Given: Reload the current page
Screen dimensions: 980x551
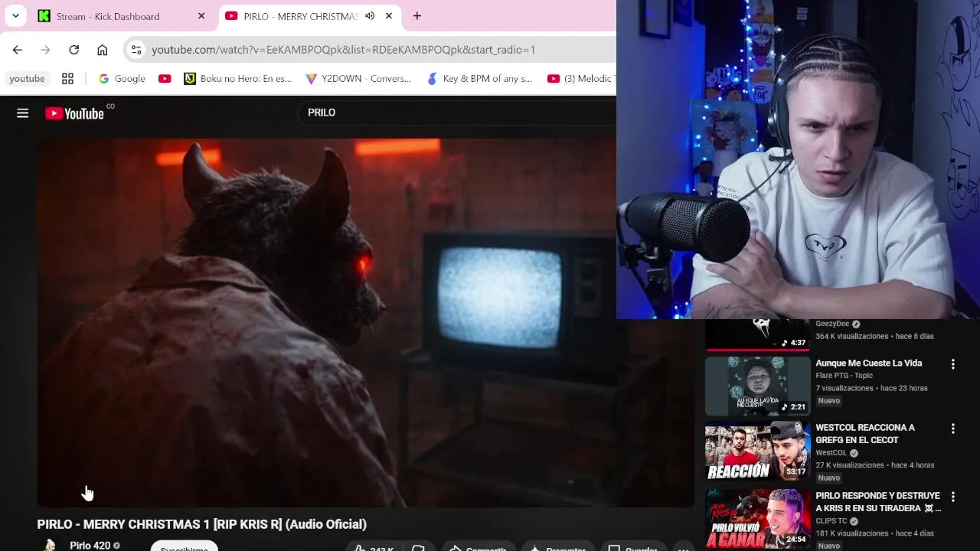Looking at the screenshot, I should click(73, 50).
